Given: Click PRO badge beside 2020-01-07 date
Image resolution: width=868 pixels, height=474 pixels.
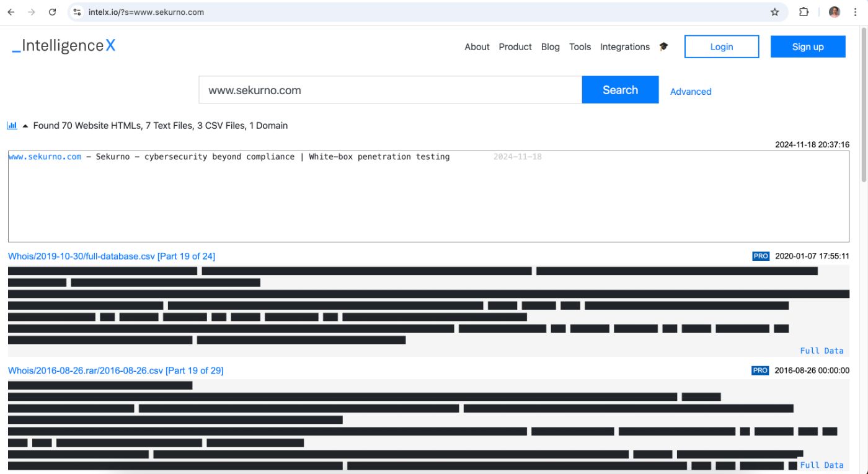Looking at the screenshot, I should 761,256.
